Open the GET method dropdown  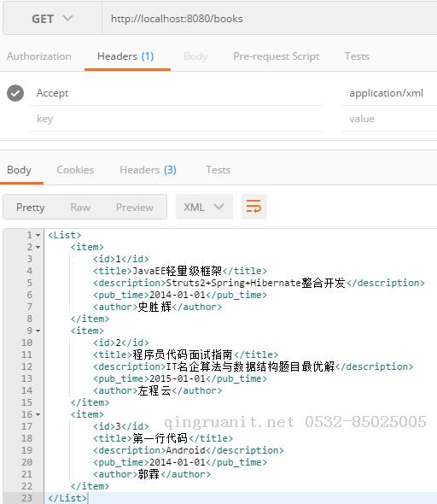pyautogui.click(x=52, y=19)
